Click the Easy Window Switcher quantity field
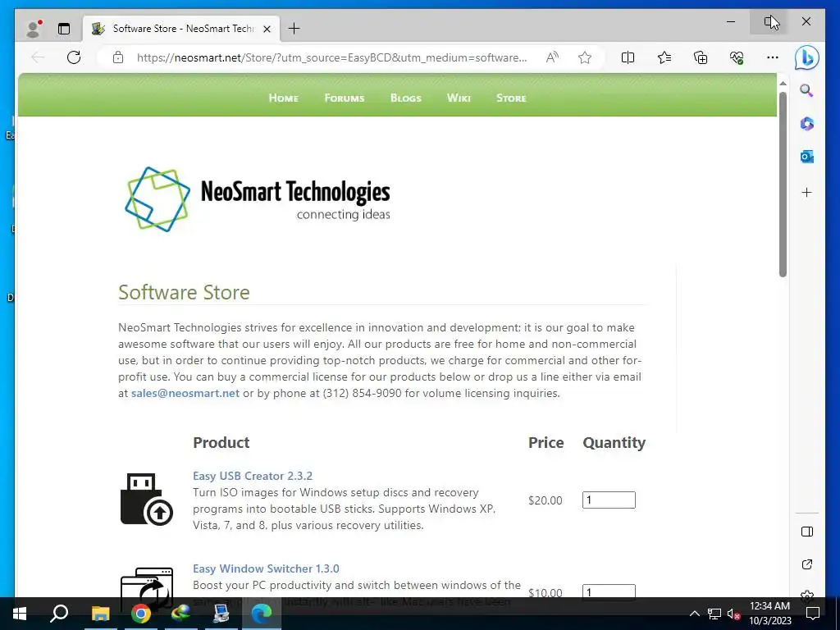Screen dimensions: 840x630 click(x=609, y=591)
